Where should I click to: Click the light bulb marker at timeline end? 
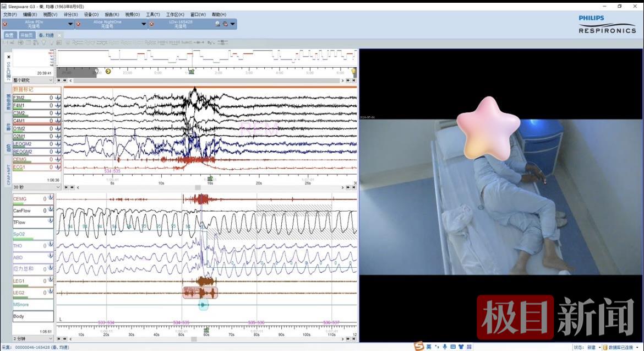pyautogui.click(x=353, y=72)
